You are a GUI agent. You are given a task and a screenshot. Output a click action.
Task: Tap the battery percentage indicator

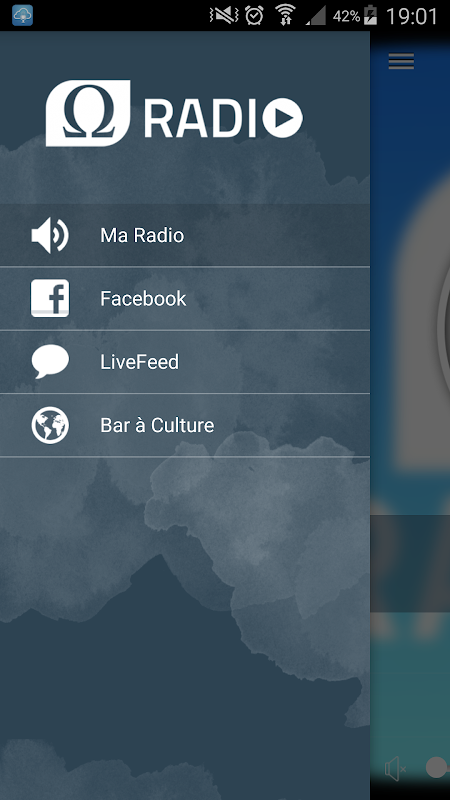tap(346, 16)
